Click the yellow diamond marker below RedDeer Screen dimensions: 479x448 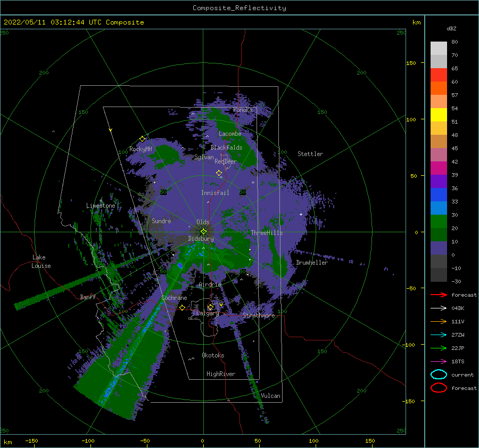(219, 173)
